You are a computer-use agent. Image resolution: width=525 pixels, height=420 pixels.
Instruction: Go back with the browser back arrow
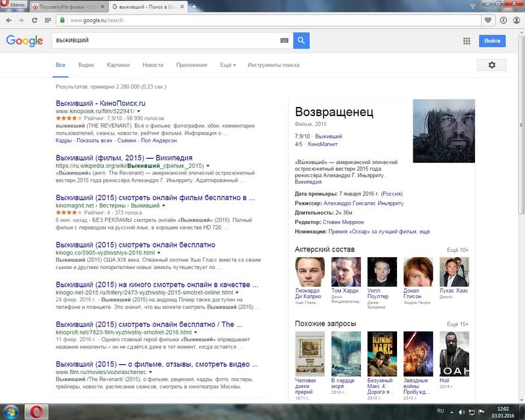[9, 20]
